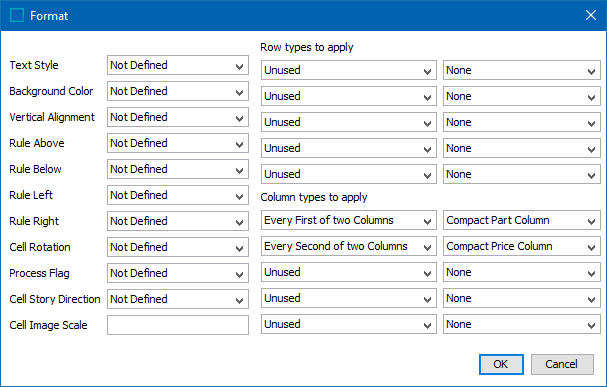Open Every First of two Columns dropdown
This screenshot has width=607, height=387.
coord(349,220)
